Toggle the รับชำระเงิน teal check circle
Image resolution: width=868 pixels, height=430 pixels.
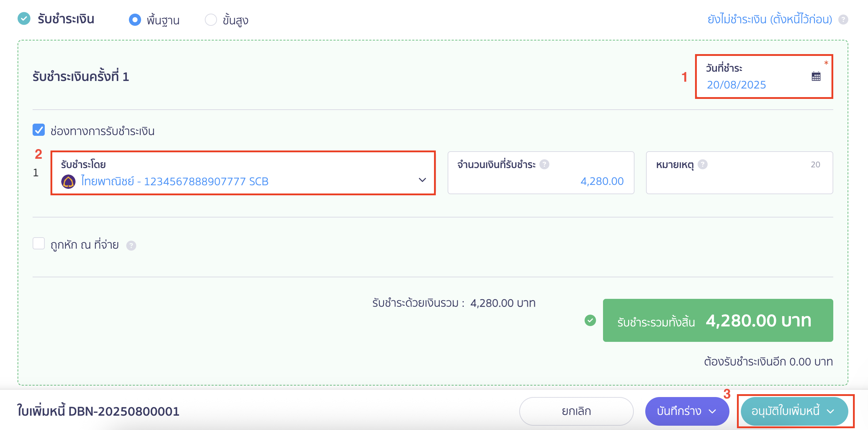[x=24, y=19]
